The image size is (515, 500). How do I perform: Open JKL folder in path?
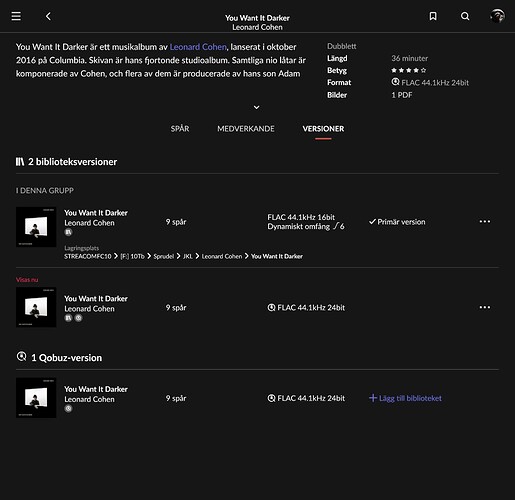pos(188,256)
